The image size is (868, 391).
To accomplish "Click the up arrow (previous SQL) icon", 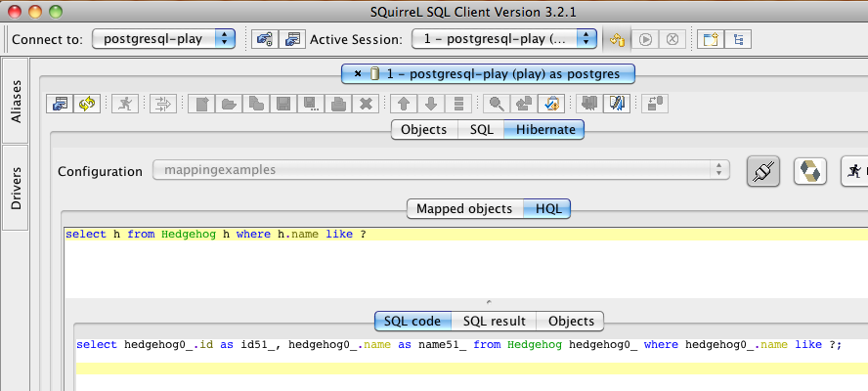I will pyautogui.click(x=404, y=104).
